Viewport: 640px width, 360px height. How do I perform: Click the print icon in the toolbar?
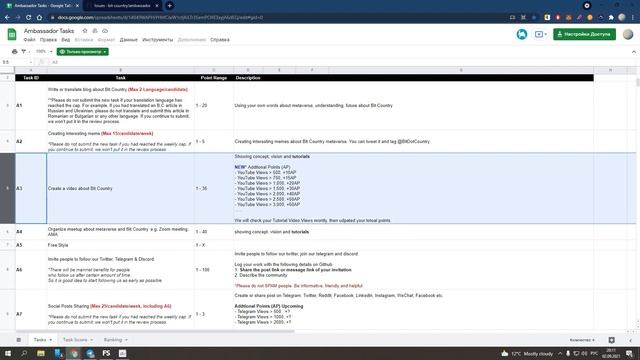pyautogui.click(x=15, y=51)
